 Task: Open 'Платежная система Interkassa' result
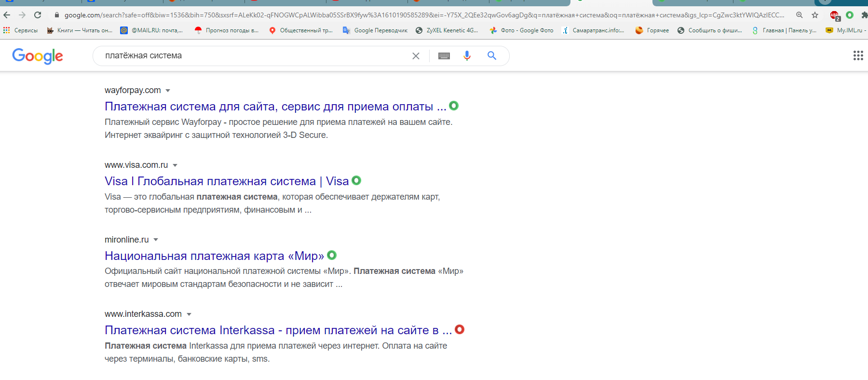pyautogui.click(x=278, y=330)
